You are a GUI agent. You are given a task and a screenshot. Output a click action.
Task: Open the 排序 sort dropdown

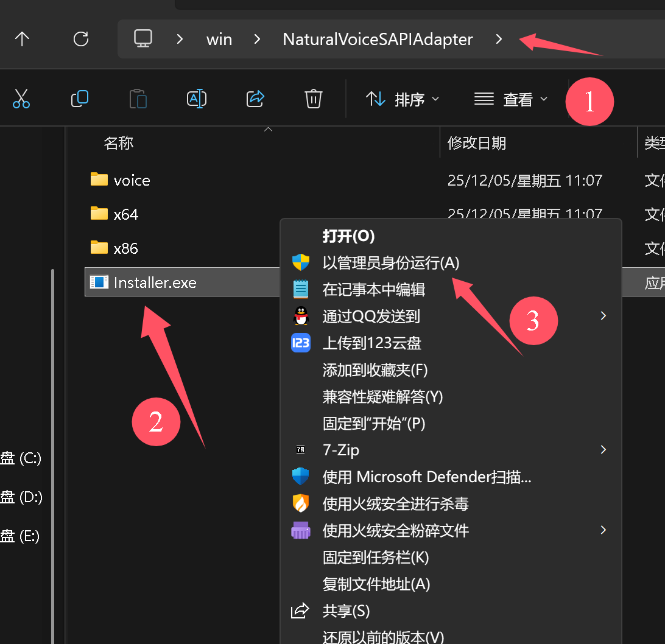click(x=403, y=99)
